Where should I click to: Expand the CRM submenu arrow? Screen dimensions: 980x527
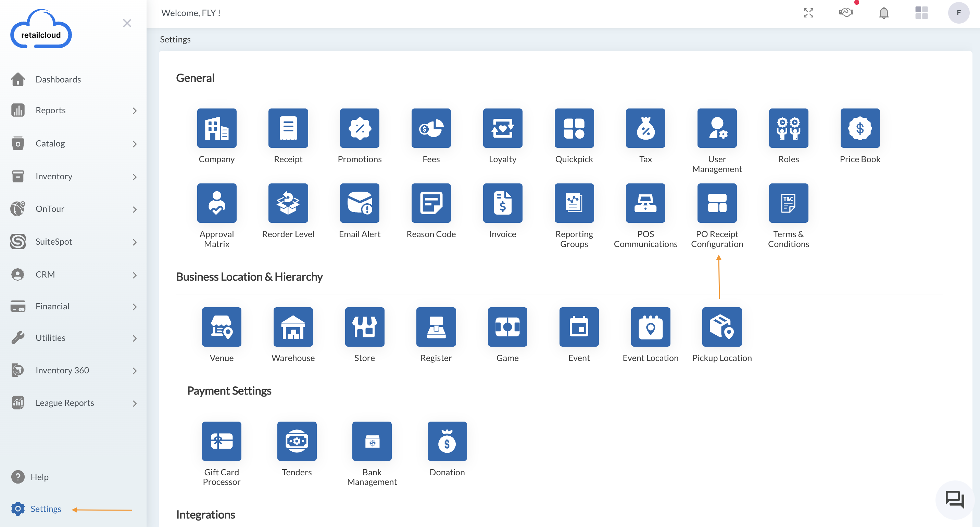pos(134,275)
